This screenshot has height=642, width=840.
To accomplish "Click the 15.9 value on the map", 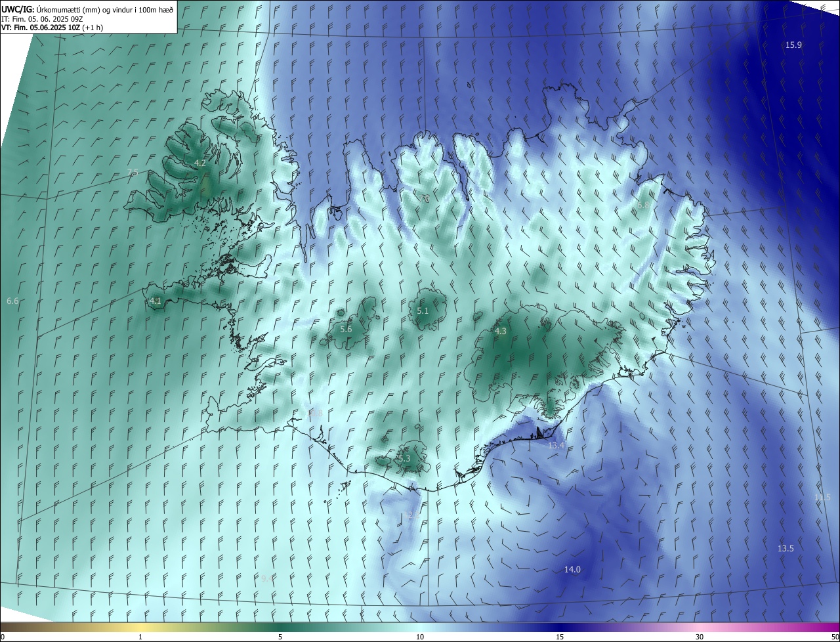I will click(793, 45).
